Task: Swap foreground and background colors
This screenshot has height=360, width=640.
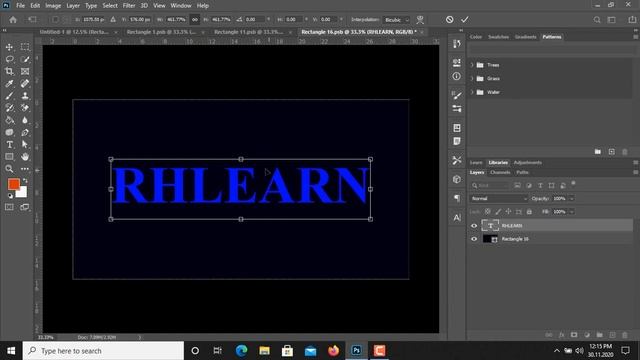Action: coord(25,180)
